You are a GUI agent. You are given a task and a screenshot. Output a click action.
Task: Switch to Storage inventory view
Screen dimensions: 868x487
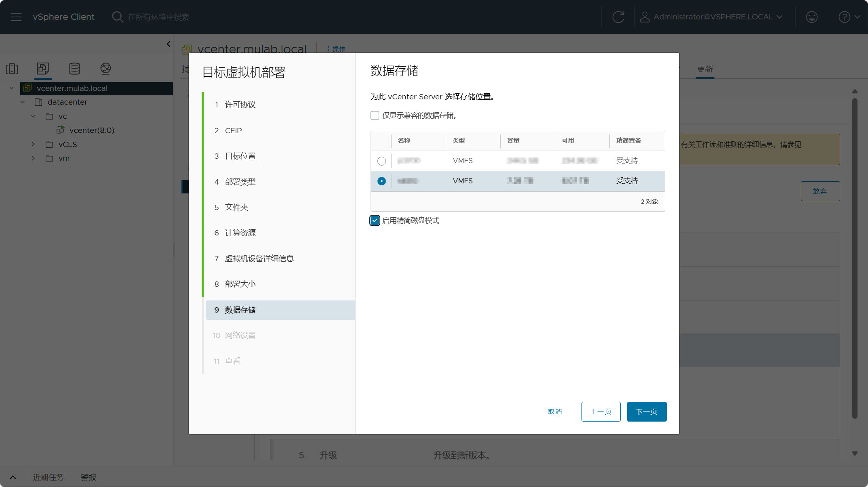coord(74,69)
